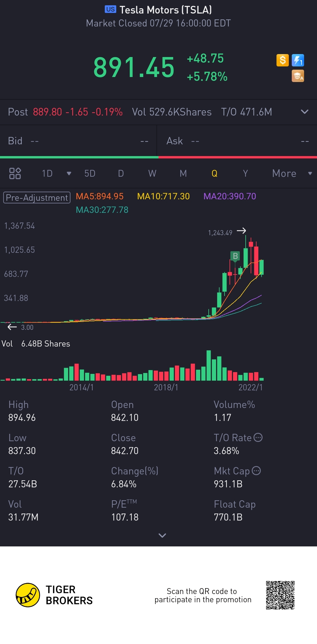Select the D daily chart tab
317x644 pixels.
(x=121, y=173)
